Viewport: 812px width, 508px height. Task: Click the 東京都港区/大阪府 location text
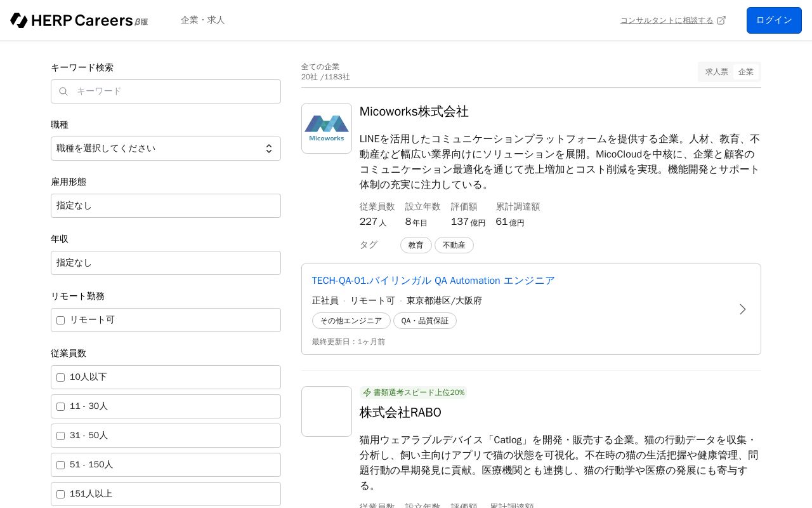pos(444,300)
